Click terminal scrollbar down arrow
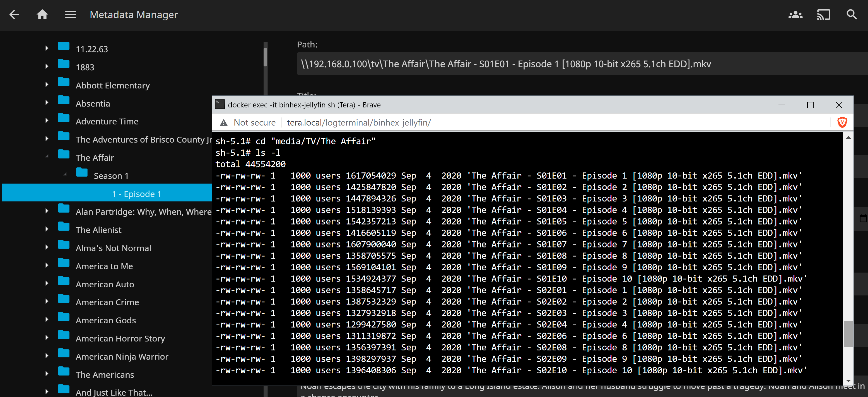This screenshot has width=868, height=397. (x=848, y=381)
